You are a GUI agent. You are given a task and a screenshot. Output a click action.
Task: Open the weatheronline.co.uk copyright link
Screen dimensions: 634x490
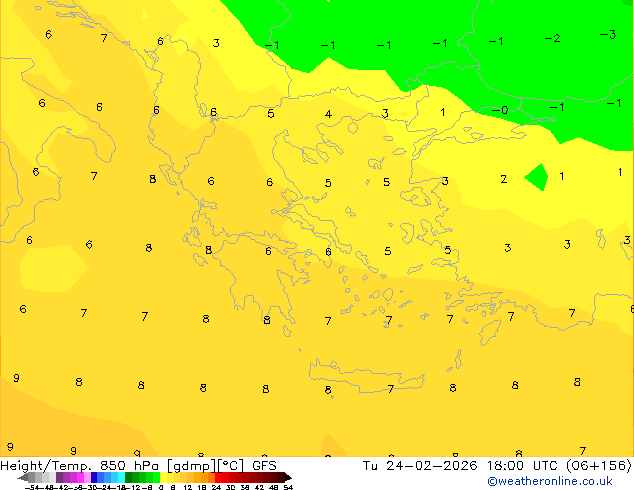click(x=549, y=481)
